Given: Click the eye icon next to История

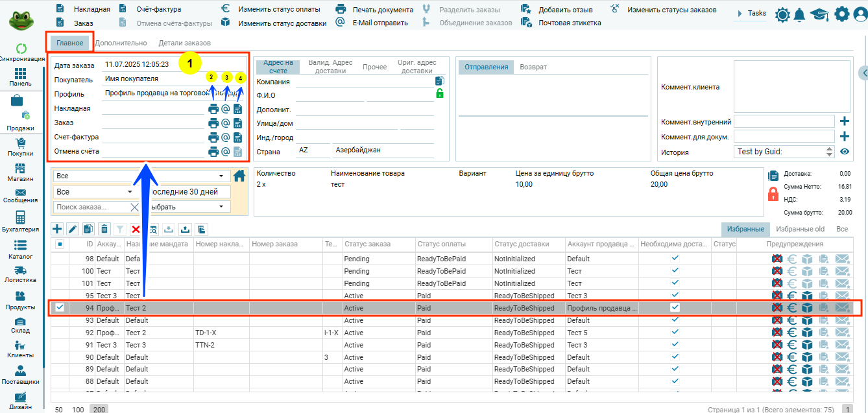Looking at the screenshot, I should [845, 152].
